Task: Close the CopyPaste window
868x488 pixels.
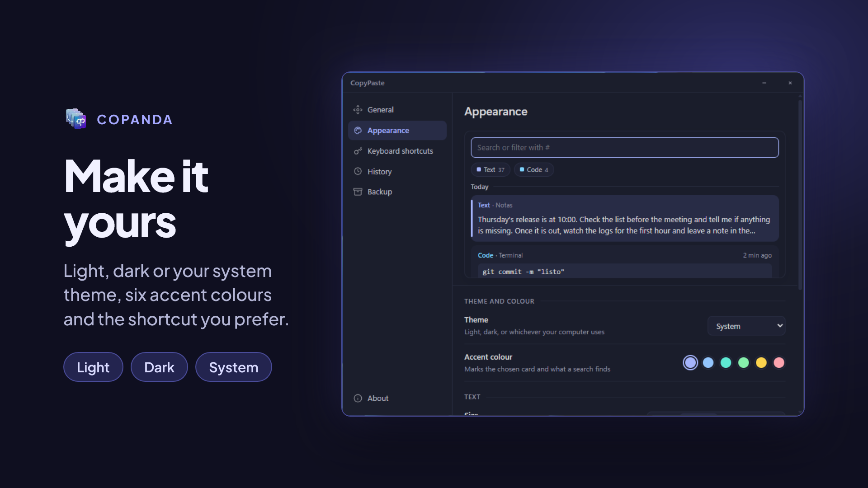Action: pos(790,83)
